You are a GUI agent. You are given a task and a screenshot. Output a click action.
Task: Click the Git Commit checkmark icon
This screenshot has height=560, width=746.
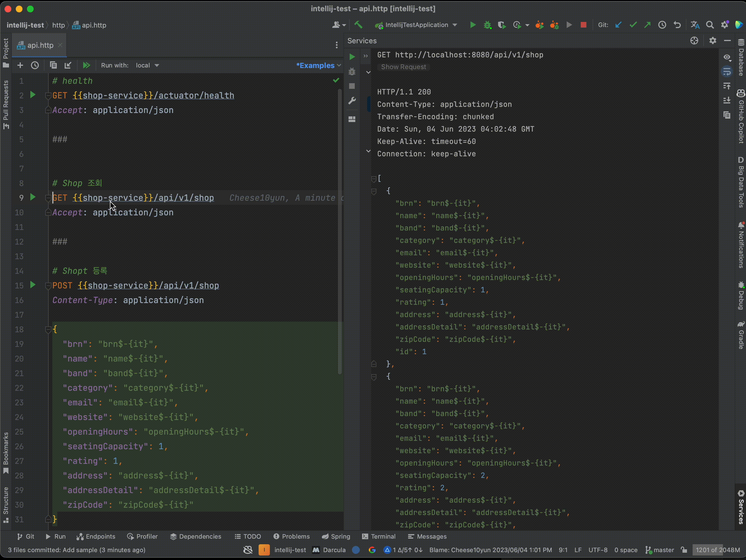(633, 25)
